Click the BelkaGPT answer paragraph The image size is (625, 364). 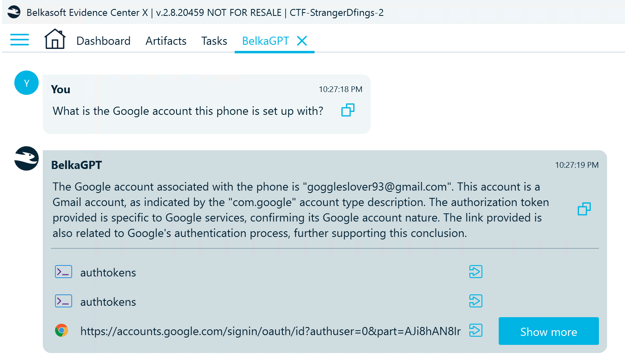pos(301,210)
